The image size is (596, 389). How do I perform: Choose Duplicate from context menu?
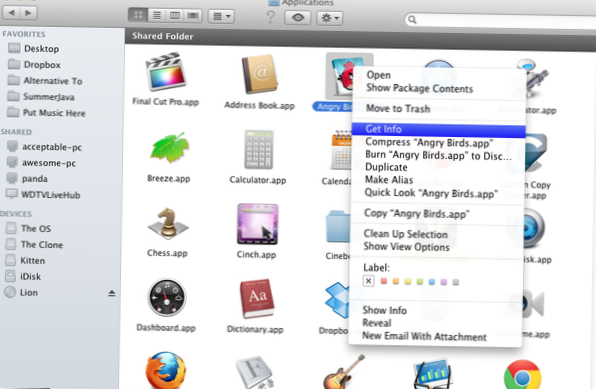386,167
